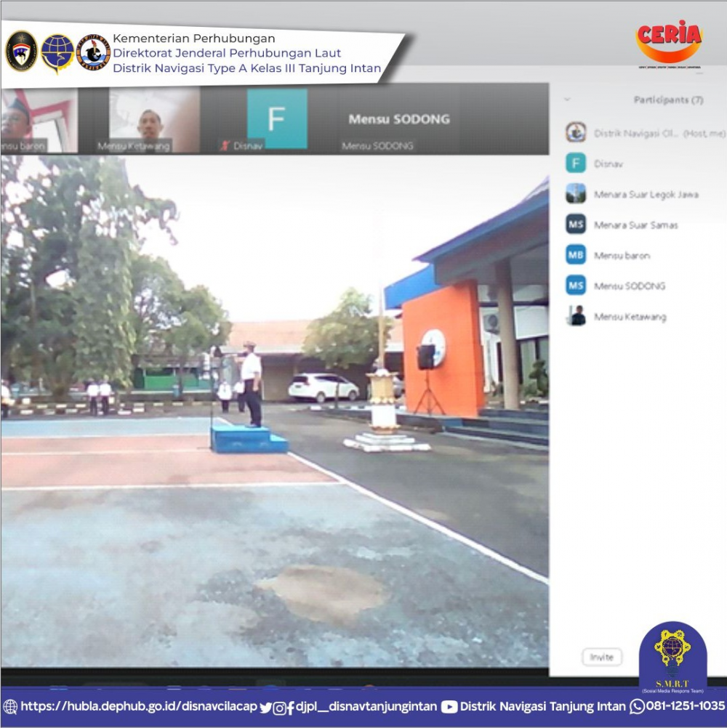Screen dimensions: 727x728
Task: Click the Instagram icon in footer
Action: click(x=279, y=708)
